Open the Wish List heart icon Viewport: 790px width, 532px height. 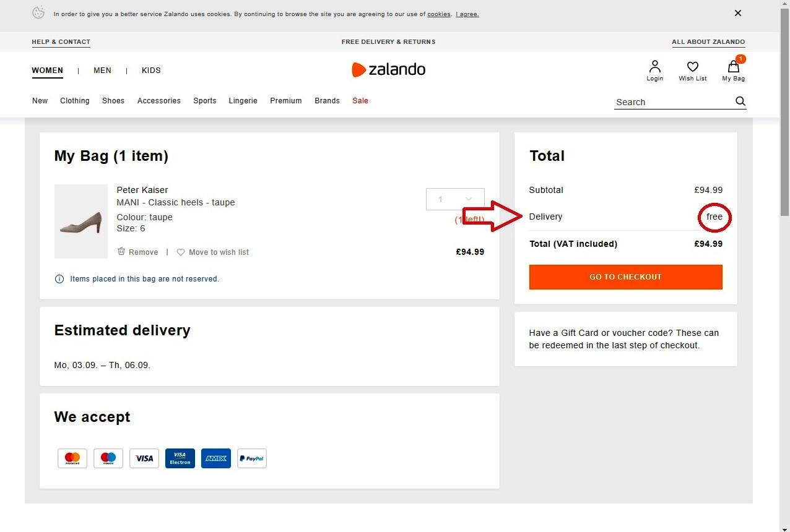(x=692, y=71)
